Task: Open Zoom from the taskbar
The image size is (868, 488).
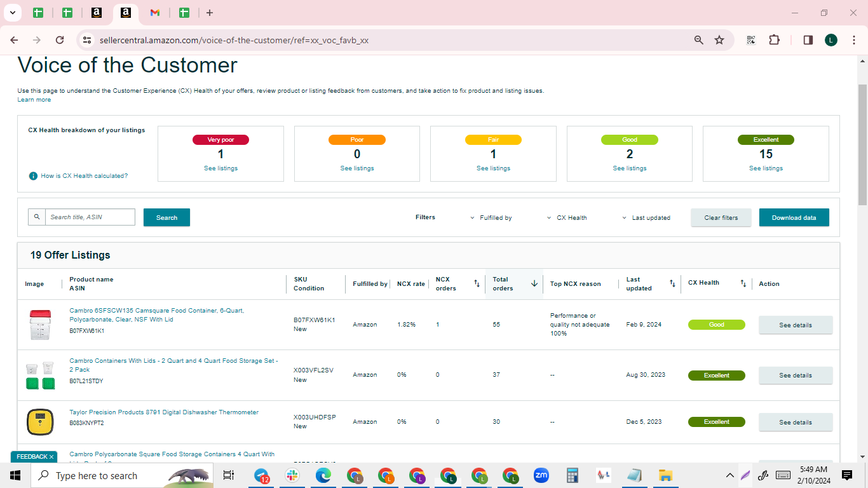Action: click(x=541, y=475)
